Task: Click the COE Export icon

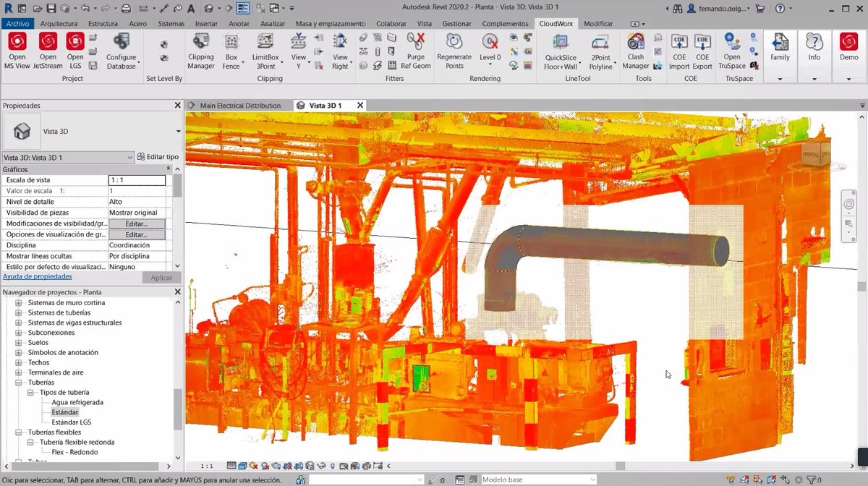Action: click(702, 51)
